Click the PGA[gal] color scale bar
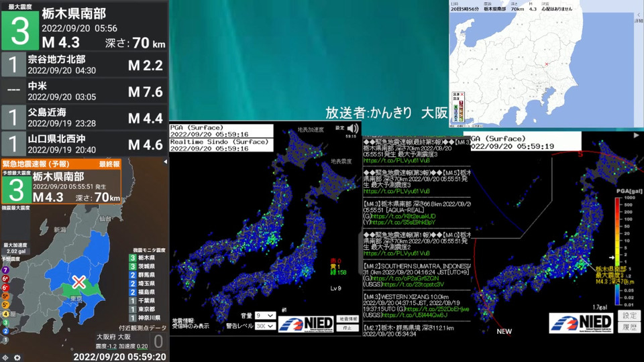Screen dimensions: 644x362 (x=619, y=251)
